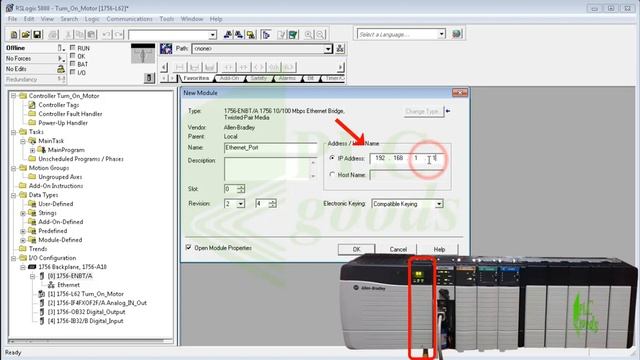
Task: Open the Logic menu
Action: (92, 19)
